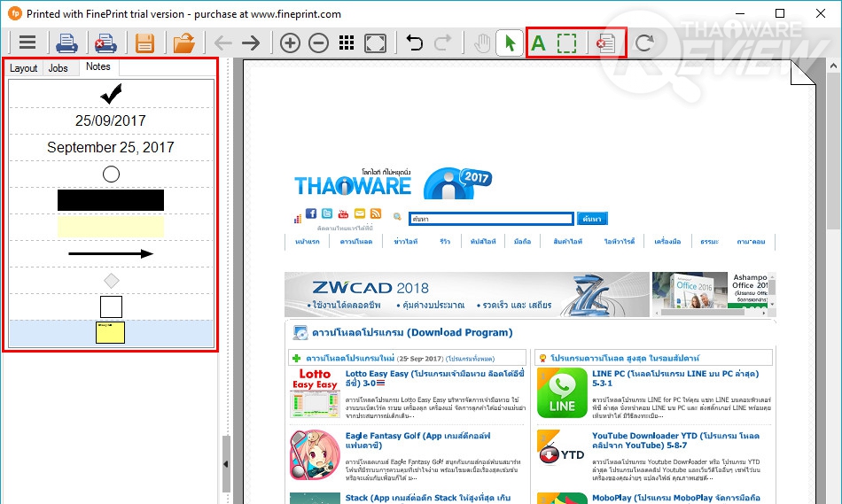The height and width of the screenshot is (504, 842).
Task: Click the YTD red download icon
Action: (x=550, y=455)
